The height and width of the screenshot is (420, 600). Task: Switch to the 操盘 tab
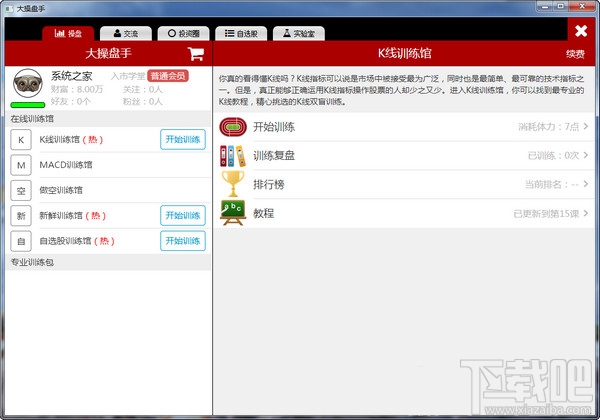(x=68, y=33)
